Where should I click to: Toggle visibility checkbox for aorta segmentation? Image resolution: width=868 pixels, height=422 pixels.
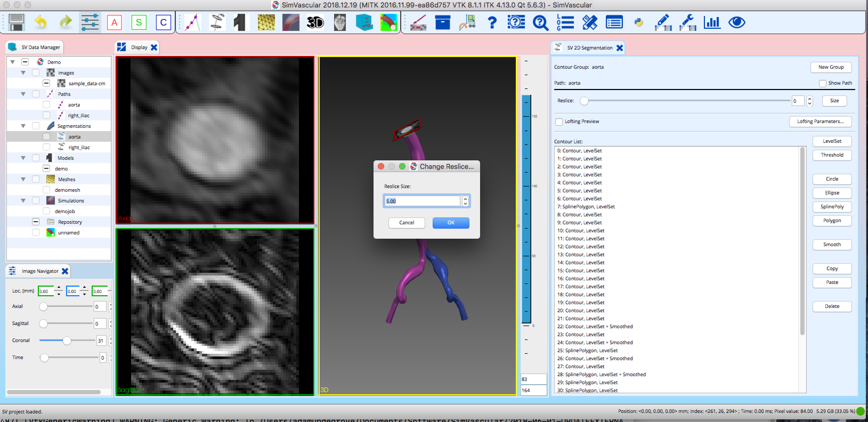coord(46,136)
